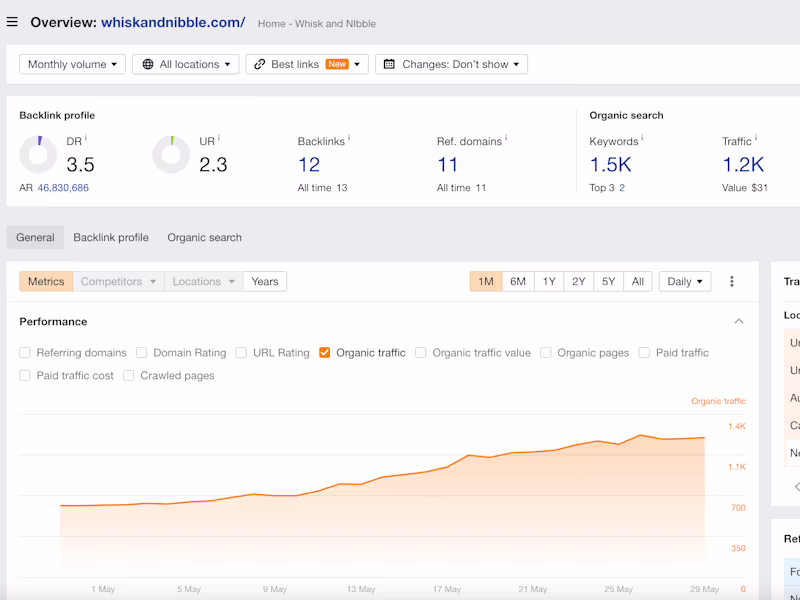This screenshot has width=800, height=600.
Task: Disable the Organic traffic checkbox
Action: [x=324, y=352]
